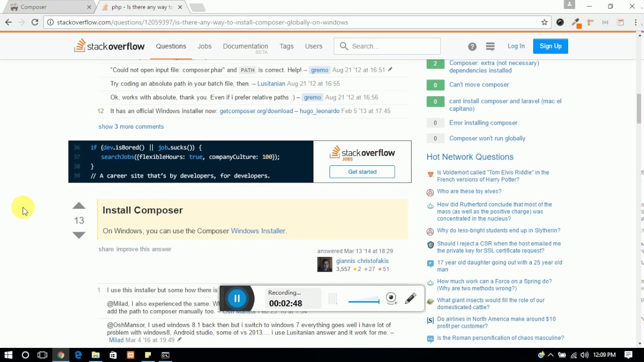This screenshot has width=644, height=362.
Task: Click the browser back arrow
Action: click(9, 22)
